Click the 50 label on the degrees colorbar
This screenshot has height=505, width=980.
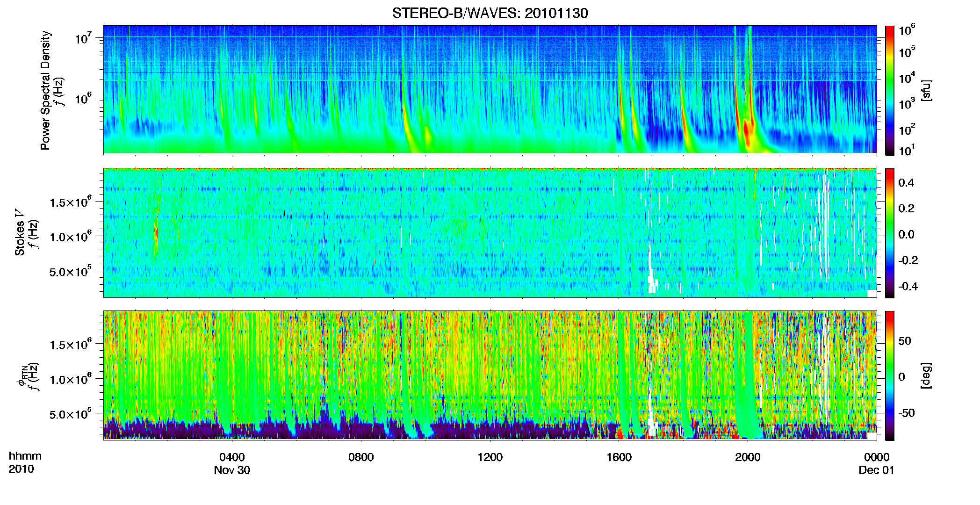point(905,341)
